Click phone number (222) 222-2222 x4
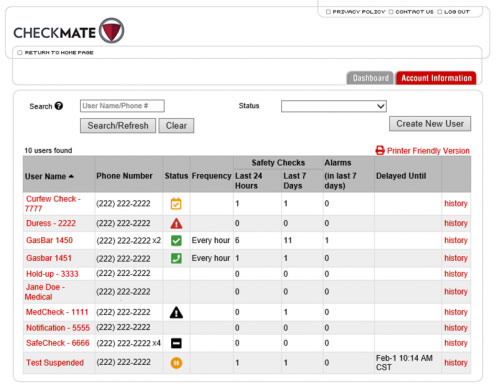Screen dimensions: 496x392 [128, 343]
